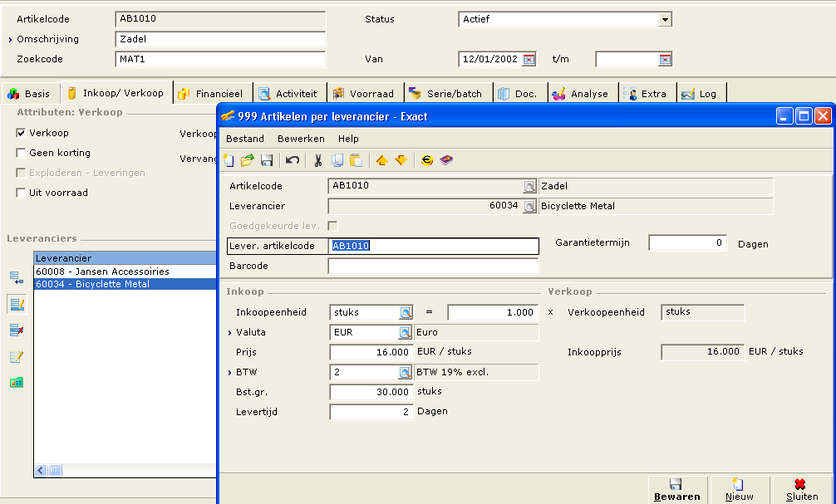
Task: Switch to the Activiteit tab
Action: [288, 93]
